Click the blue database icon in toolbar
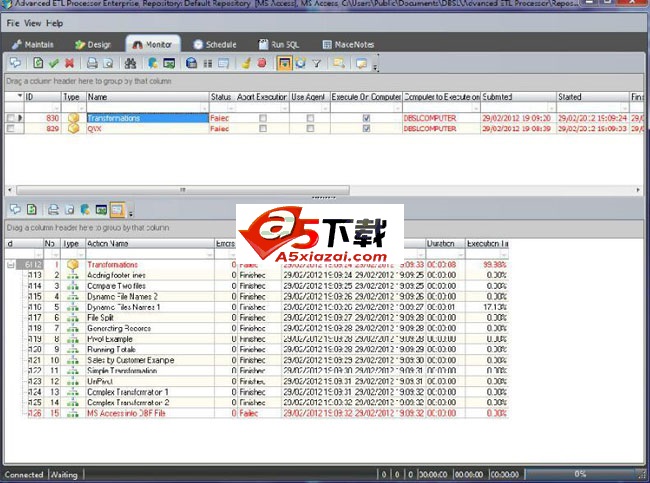Viewport: 650px width, 483px height. [191, 63]
